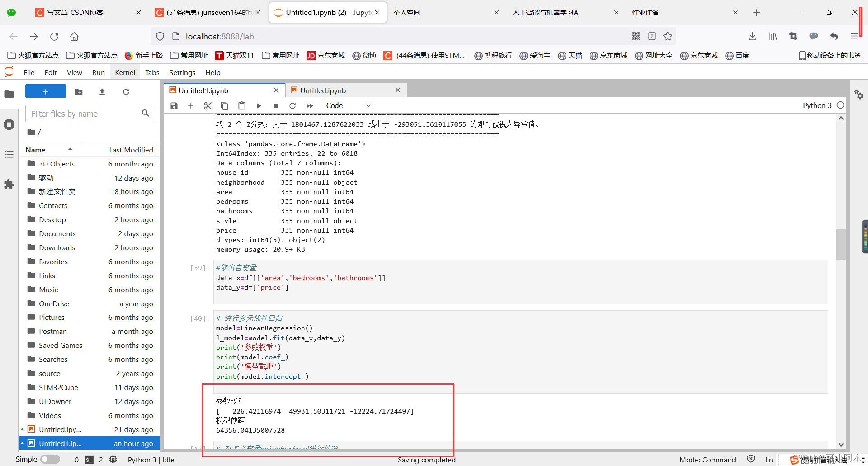The width and height of the screenshot is (868, 466).
Task: Create a new folder icon
Action: [79, 92]
